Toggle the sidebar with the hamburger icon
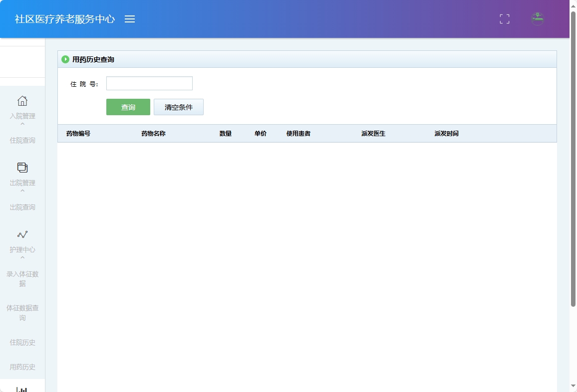The image size is (577, 392). [130, 19]
